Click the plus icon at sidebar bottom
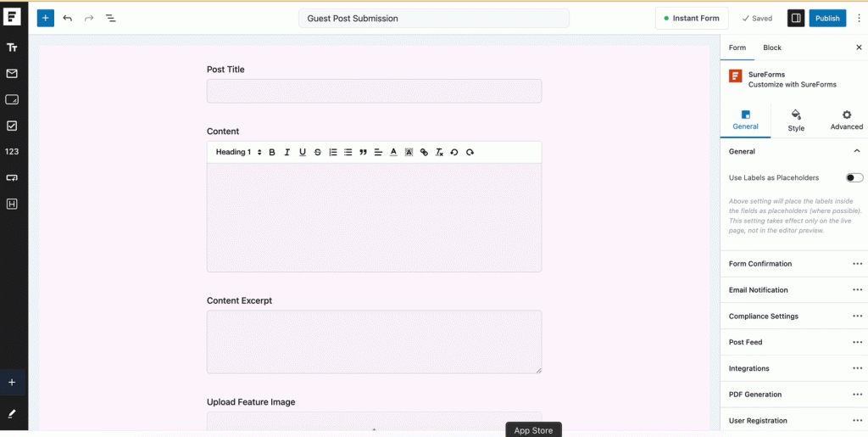The image size is (868, 437). tap(12, 382)
